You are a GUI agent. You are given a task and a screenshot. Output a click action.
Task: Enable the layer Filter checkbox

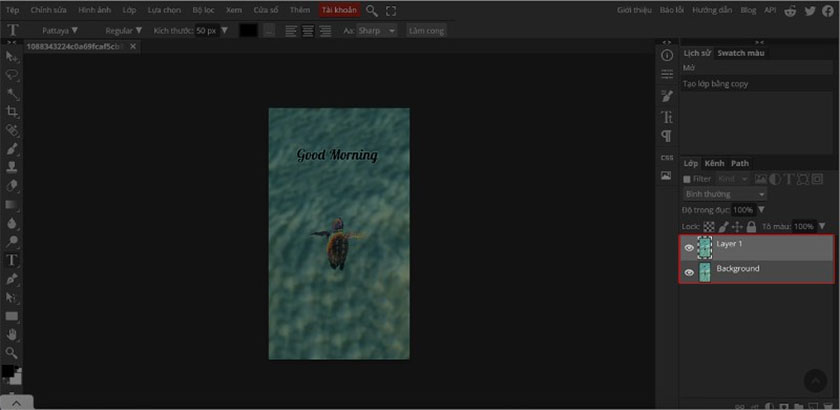pos(687,179)
